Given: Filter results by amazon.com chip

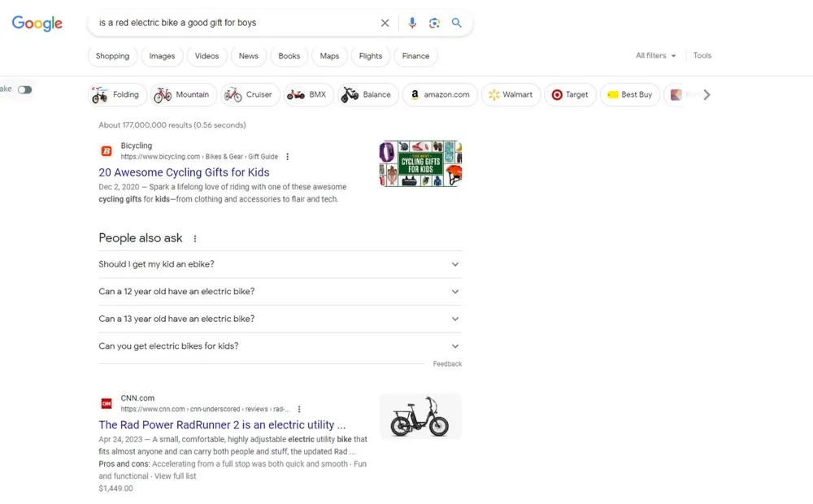Looking at the screenshot, I should tap(440, 95).
